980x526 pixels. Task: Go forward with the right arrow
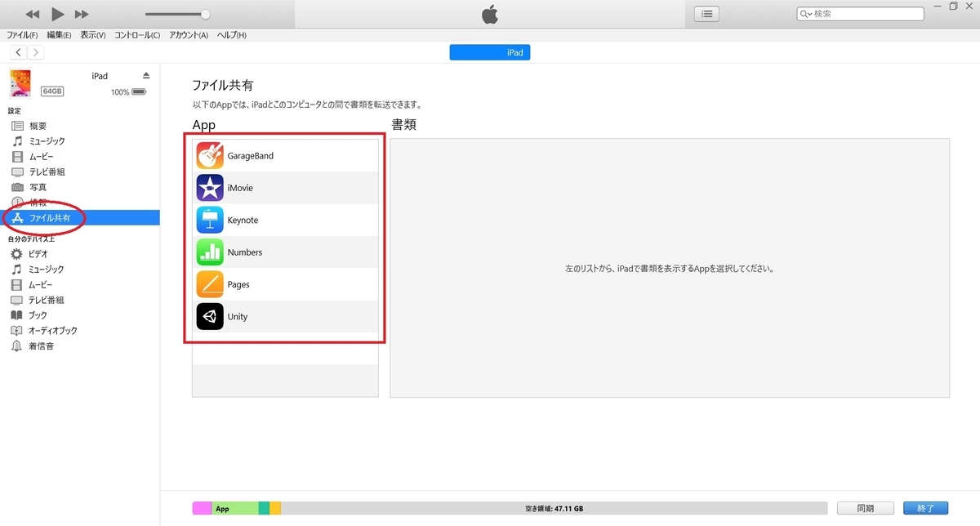[35, 52]
